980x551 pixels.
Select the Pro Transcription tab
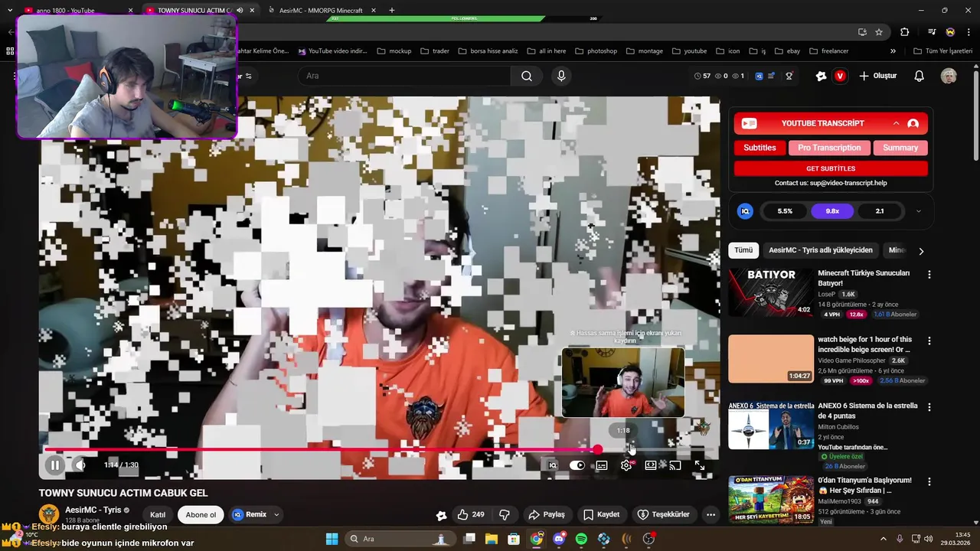click(x=829, y=148)
